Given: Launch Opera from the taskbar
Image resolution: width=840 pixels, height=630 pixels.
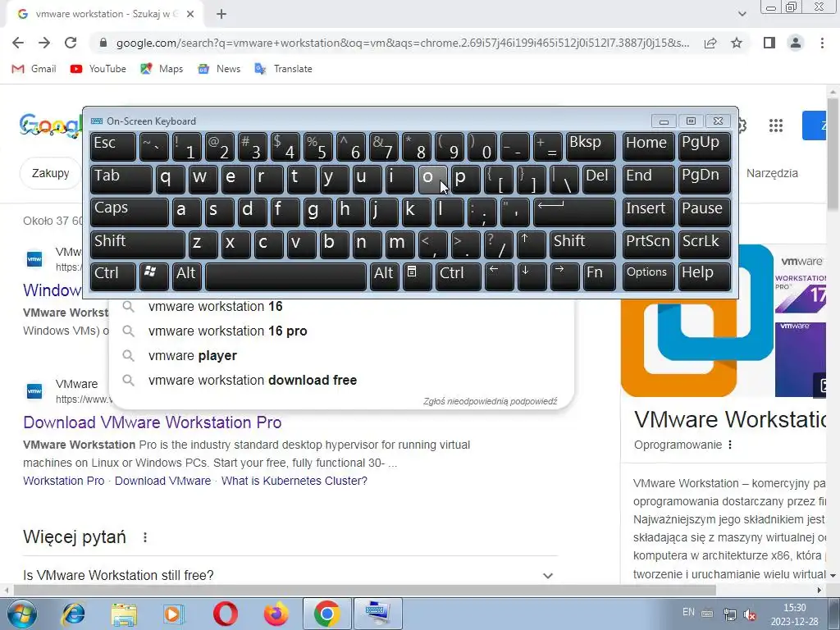Looking at the screenshot, I should tap(225, 614).
